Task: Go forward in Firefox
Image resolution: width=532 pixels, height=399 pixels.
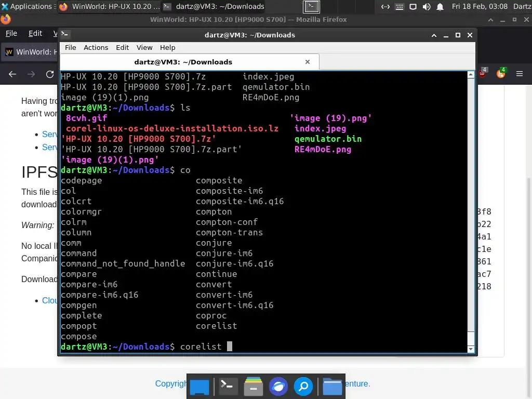Action: tap(31, 74)
